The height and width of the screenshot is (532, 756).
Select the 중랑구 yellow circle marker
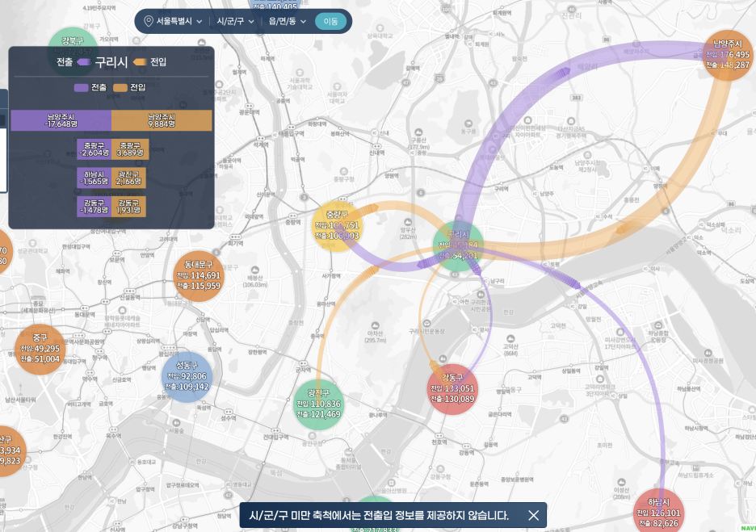pos(337,226)
